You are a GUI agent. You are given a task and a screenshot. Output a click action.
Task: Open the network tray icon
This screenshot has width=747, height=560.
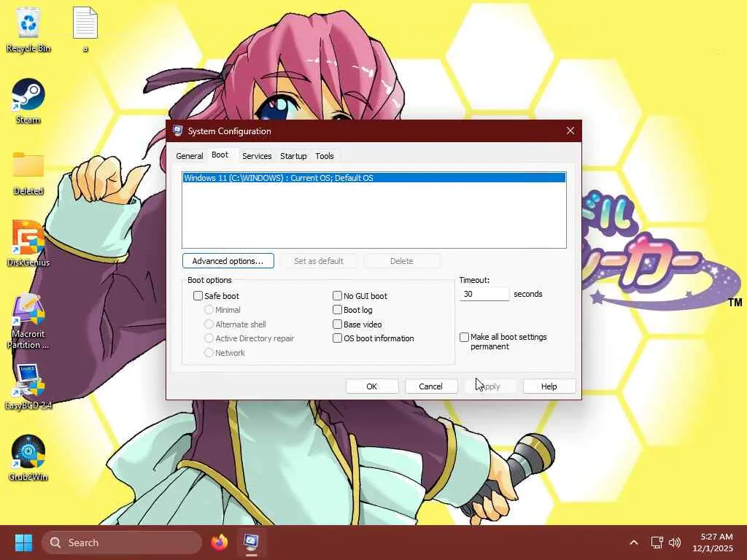pos(657,542)
